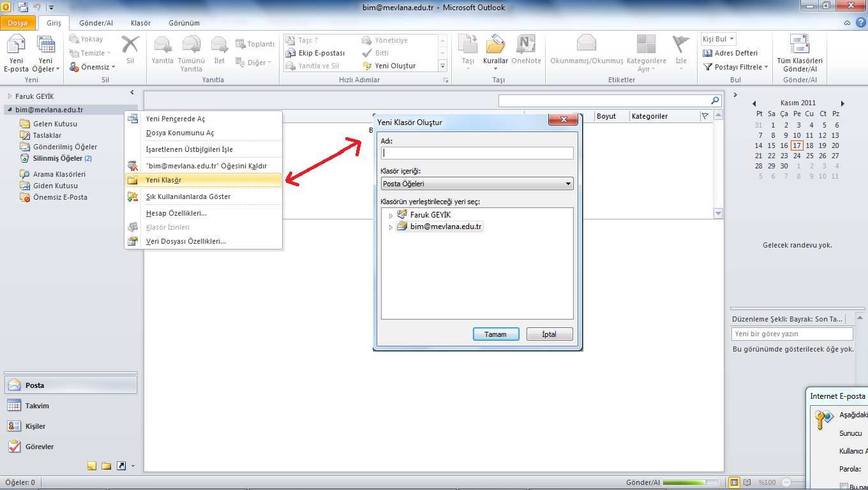Choose Yeni Pencerede Aç in menu
Screen dimensions: 868x490
pyautogui.click(x=203, y=119)
